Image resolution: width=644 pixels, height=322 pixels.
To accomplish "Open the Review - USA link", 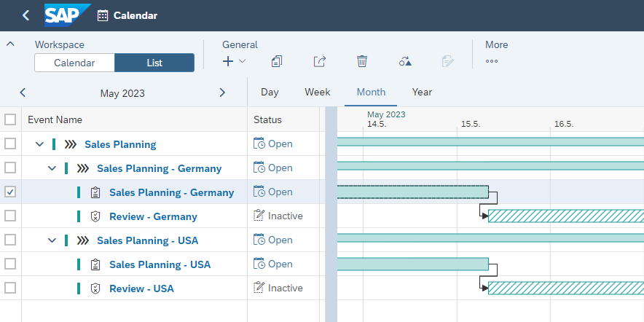I will [141, 288].
